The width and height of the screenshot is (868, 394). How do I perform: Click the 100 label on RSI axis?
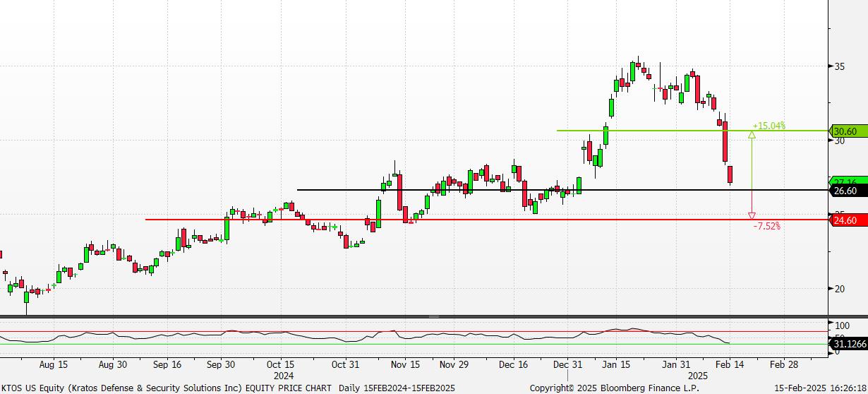click(x=841, y=326)
